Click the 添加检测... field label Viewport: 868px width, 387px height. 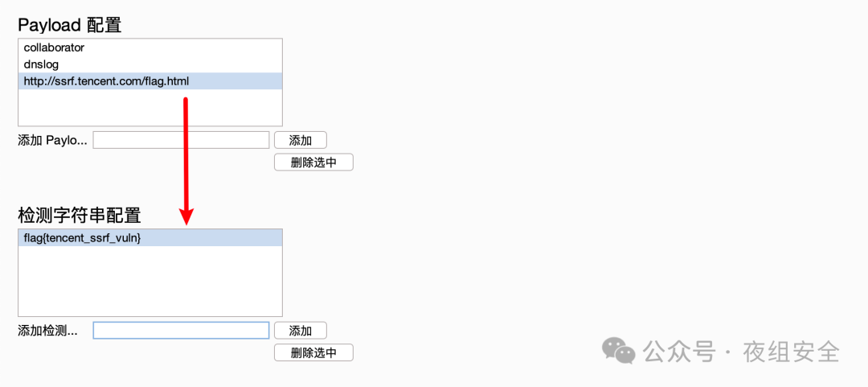(x=47, y=330)
